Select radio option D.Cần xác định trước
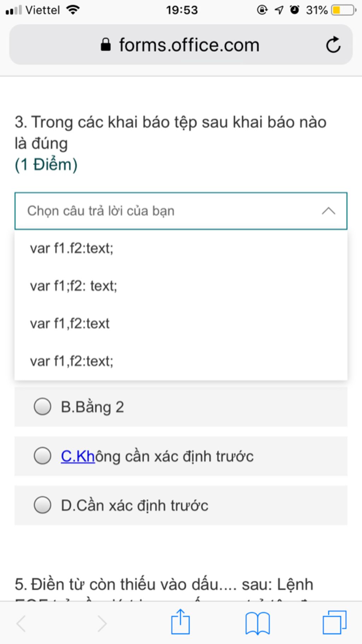362x644 pixels. coord(42,505)
